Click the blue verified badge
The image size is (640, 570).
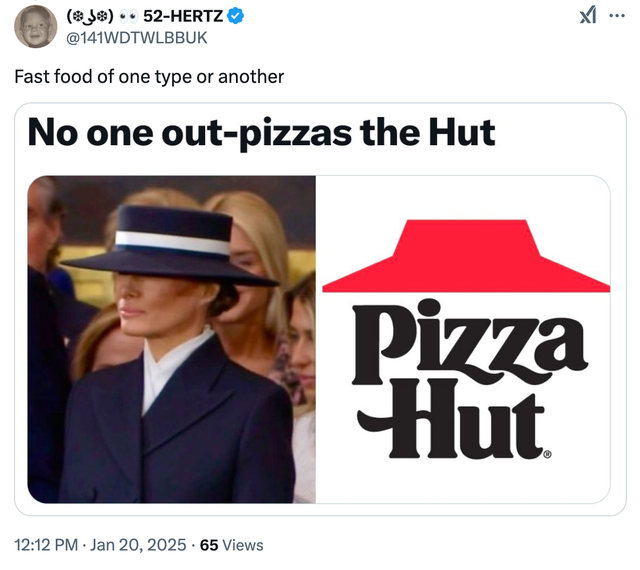tap(234, 17)
